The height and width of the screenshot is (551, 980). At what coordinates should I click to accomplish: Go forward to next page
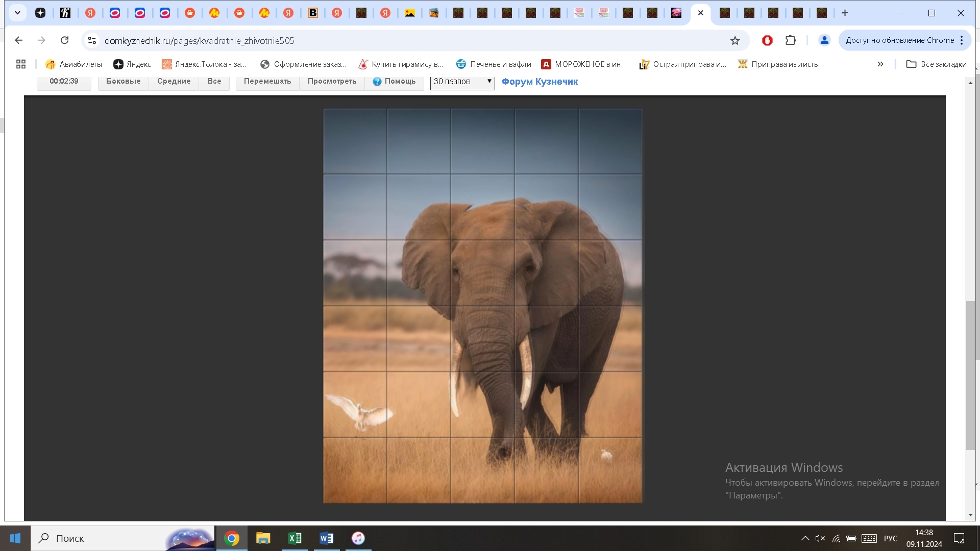pos(42,40)
